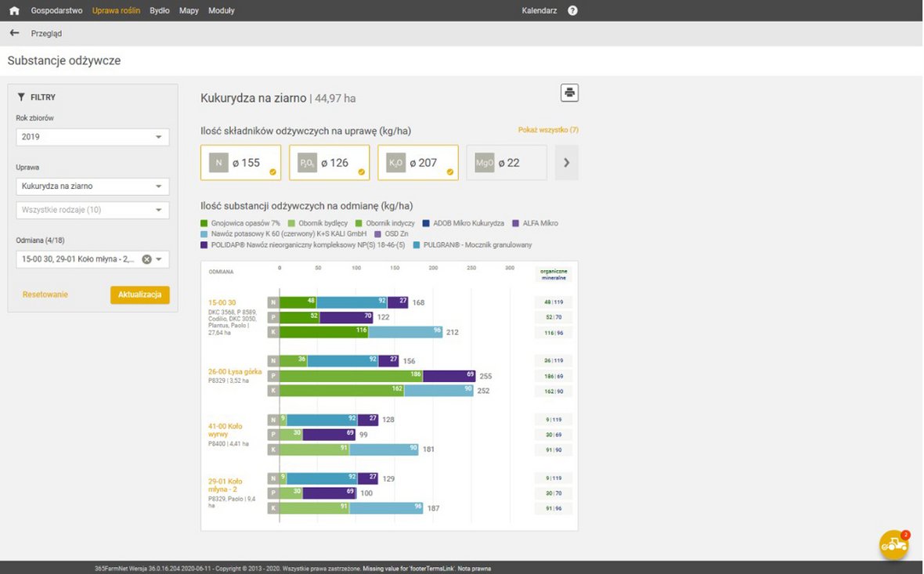The width and height of the screenshot is (924, 574).
Task: Enable the MgO nutrient card
Action: click(506, 163)
